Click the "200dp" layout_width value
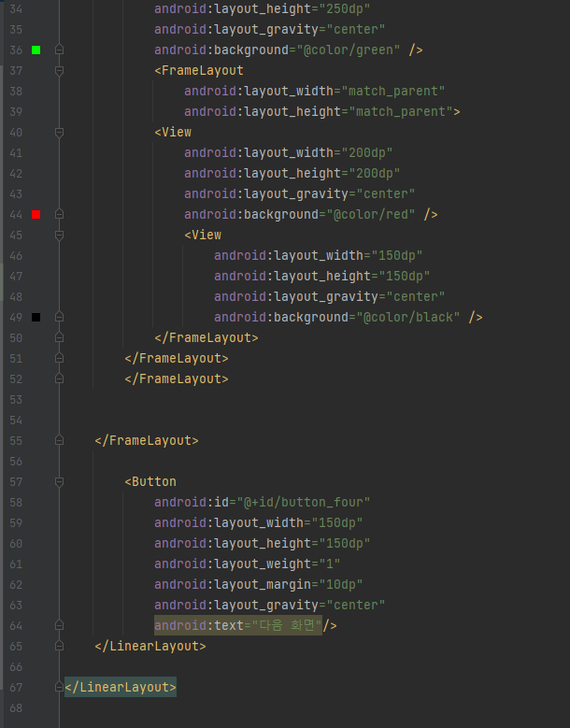Viewport: 570px width, 728px height. point(366,152)
